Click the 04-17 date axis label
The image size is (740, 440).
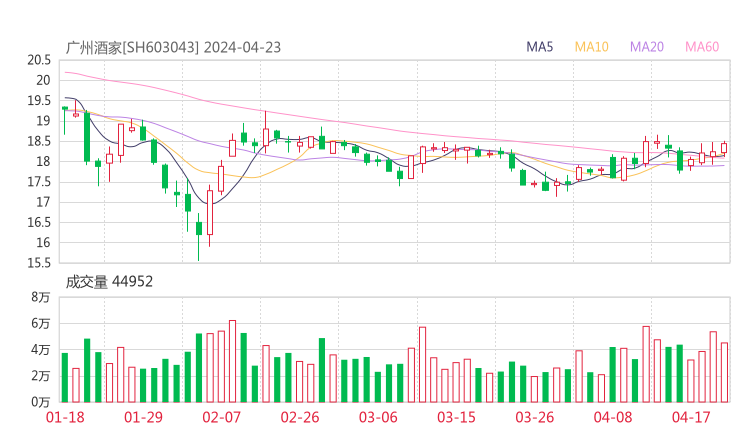pyautogui.click(x=691, y=417)
